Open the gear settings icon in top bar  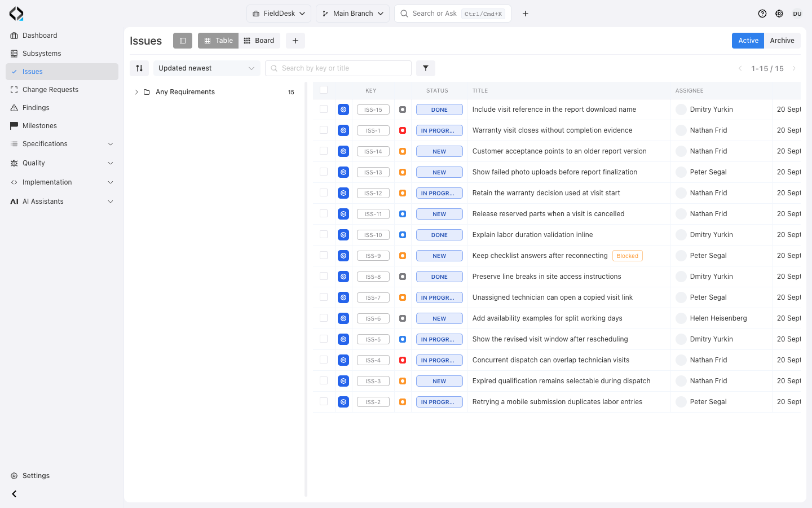[x=779, y=14]
